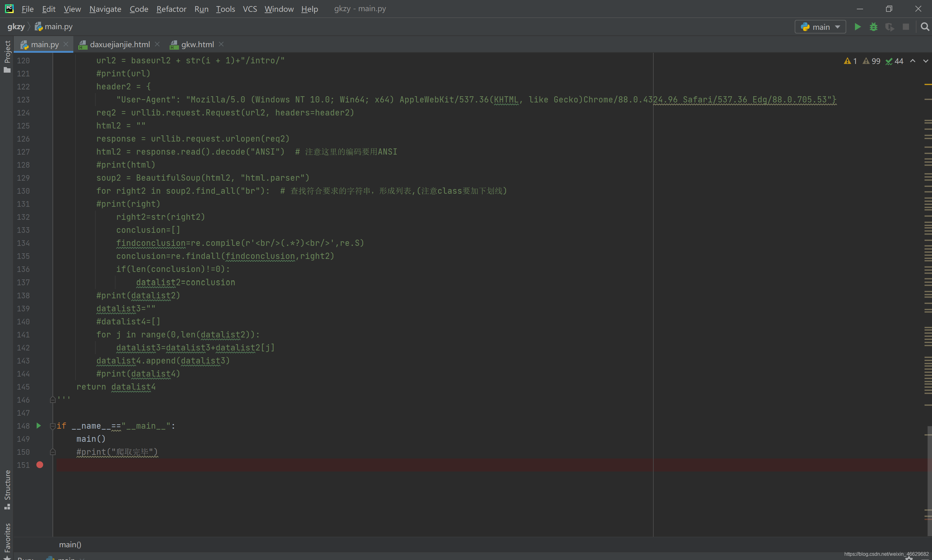Restore down the PyCharm window
The height and width of the screenshot is (560, 932).
coord(889,9)
